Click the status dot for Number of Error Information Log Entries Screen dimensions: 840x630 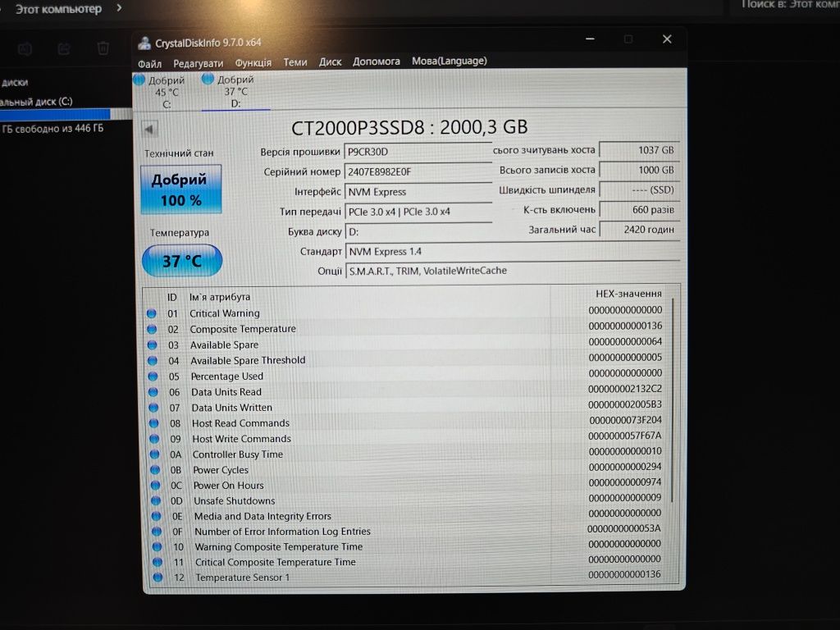157,532
